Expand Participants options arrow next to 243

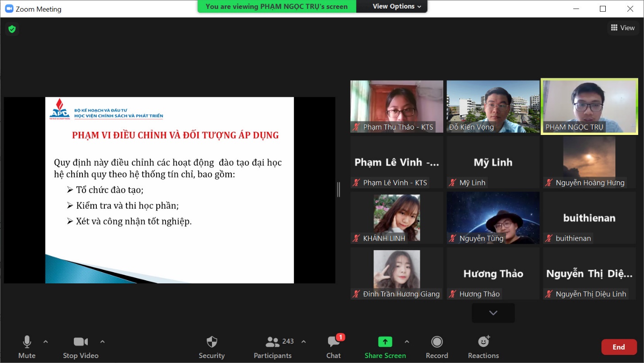click(x=303, y=342)
